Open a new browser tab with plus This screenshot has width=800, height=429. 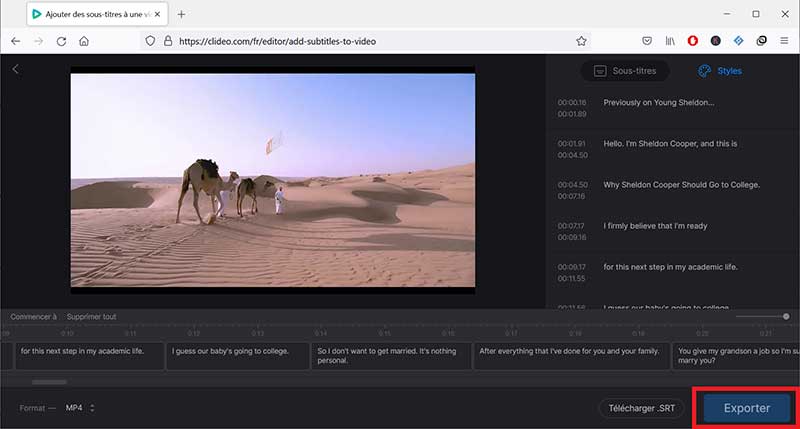pos(181,14)
